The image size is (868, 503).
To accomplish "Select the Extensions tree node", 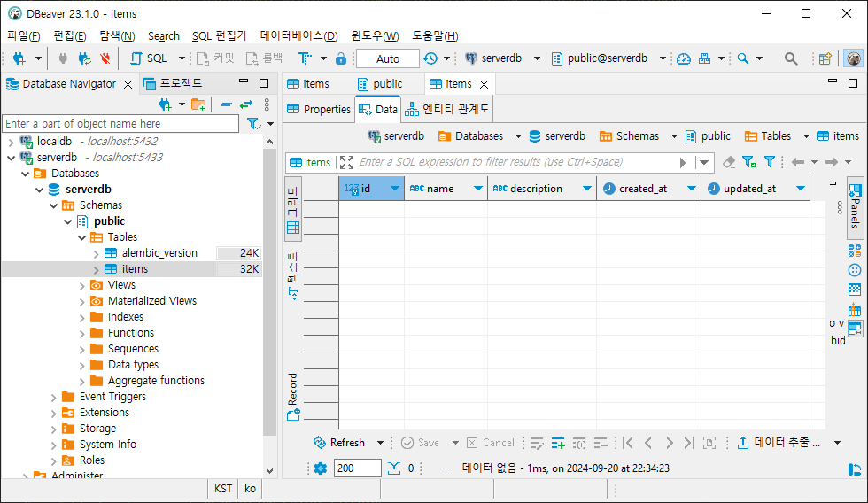I will [105, 413].
